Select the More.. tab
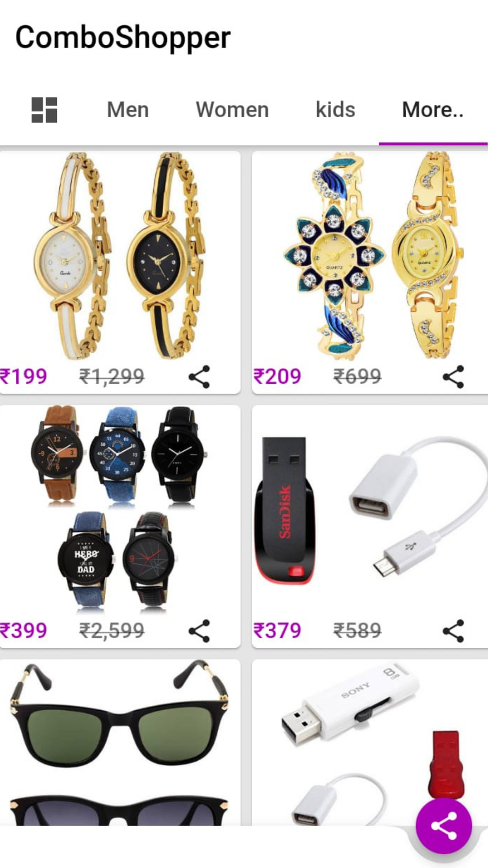 433,110
